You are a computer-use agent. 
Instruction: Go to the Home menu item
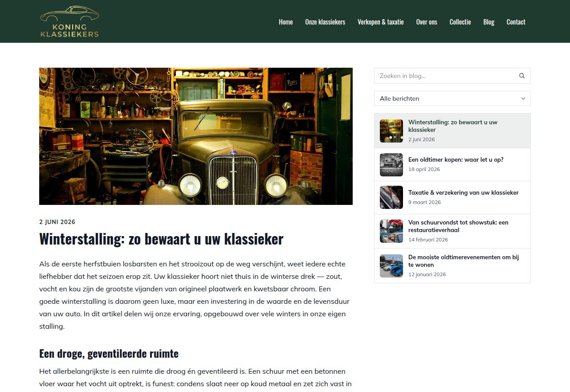point(286,22)
